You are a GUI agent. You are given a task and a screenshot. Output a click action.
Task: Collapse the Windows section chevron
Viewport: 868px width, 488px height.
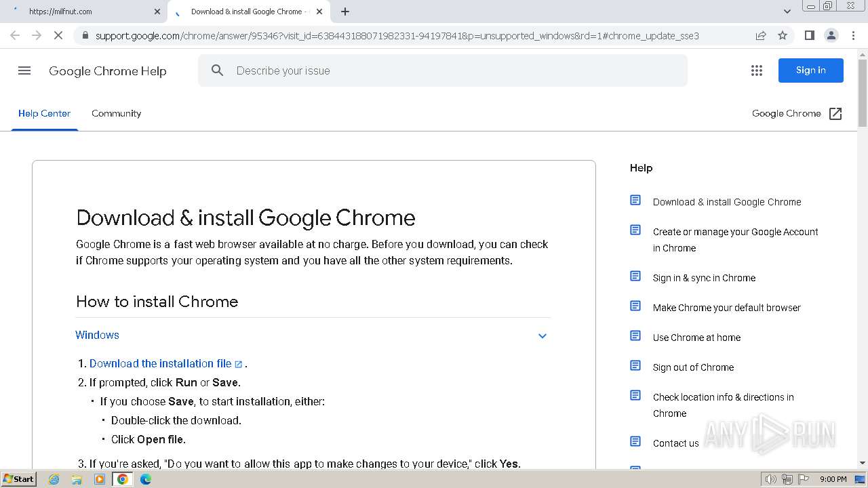click(x=542, y=335)
